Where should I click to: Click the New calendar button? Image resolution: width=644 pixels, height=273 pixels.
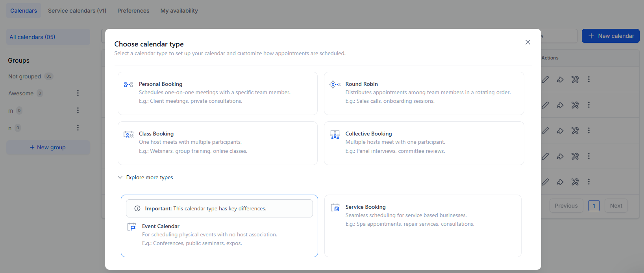click(611, 36)
